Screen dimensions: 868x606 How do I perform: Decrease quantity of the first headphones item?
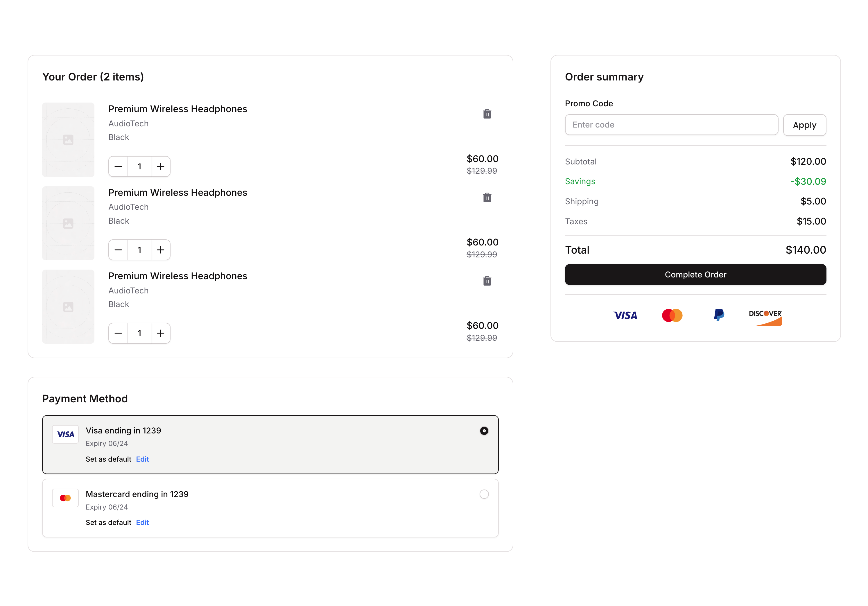pos(118,166)
